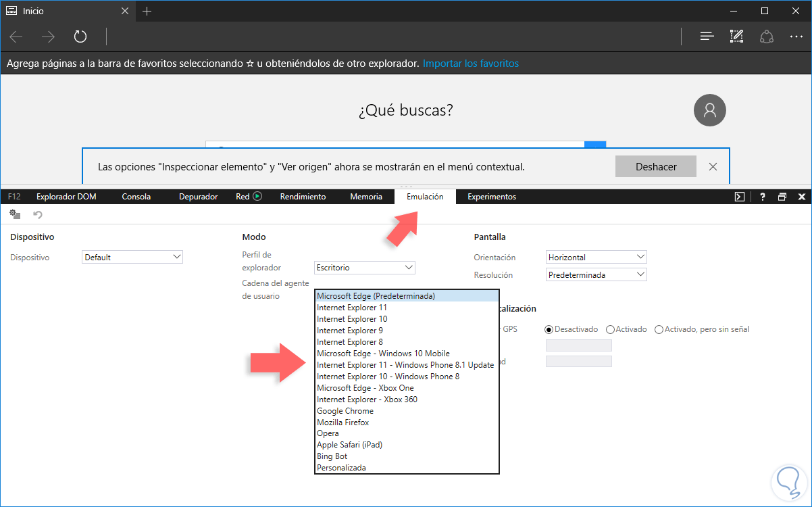Select Microsoft Edge (Predeterminada) user agent
812x507 pixels.
point(407,296)
